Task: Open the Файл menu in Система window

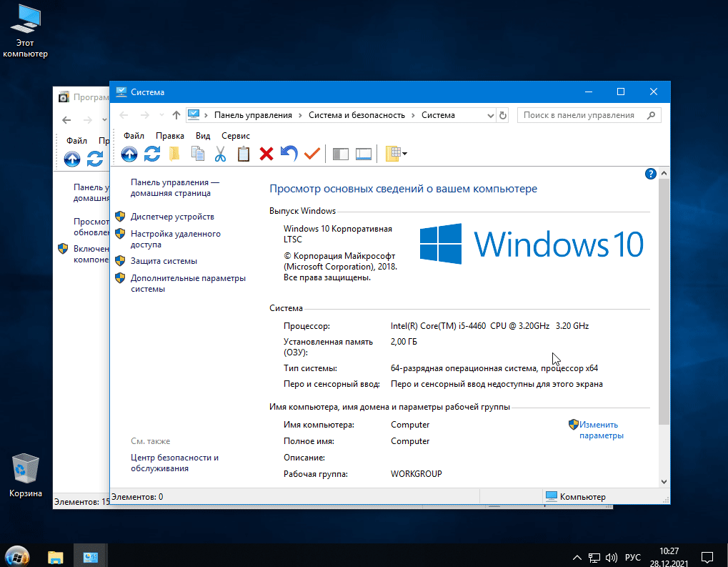Action: (134, 136)
